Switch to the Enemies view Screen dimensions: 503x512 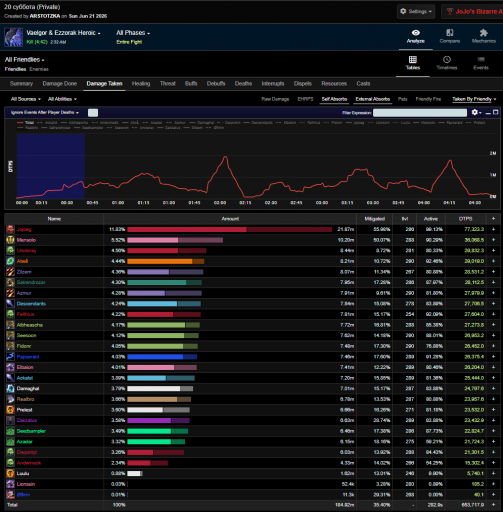point(39,69)
